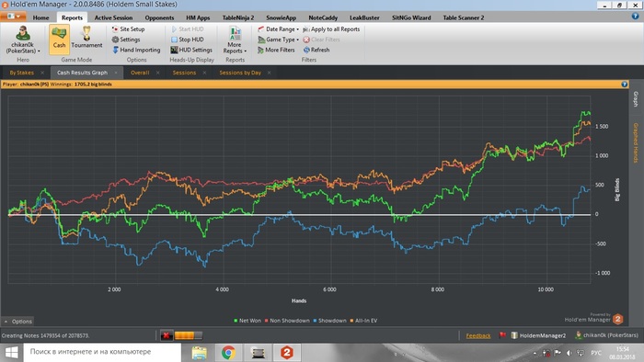Cancel note creation with red X

166,335
